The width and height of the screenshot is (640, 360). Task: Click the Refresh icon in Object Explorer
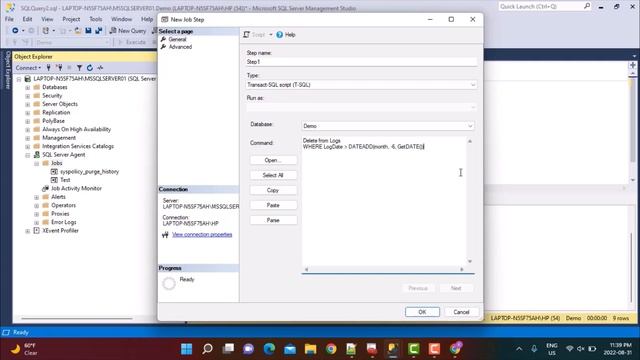click(90, 68)
